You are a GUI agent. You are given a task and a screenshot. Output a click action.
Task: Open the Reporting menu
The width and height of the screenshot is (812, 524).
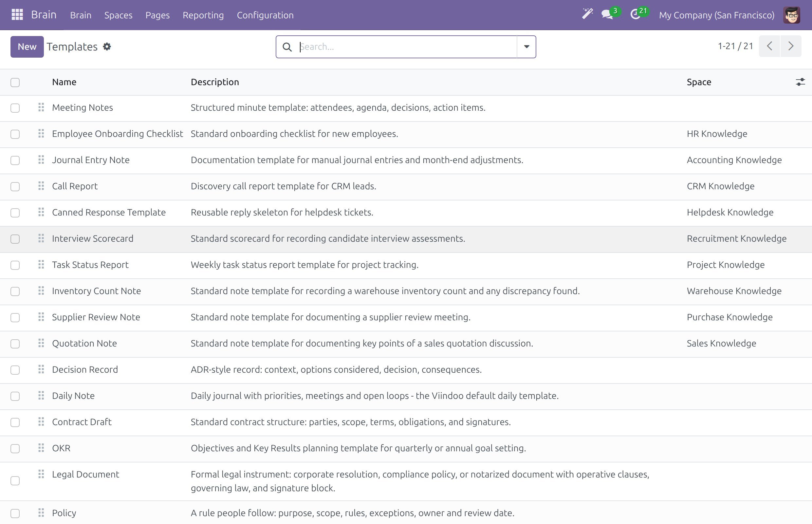coord(203,15)
